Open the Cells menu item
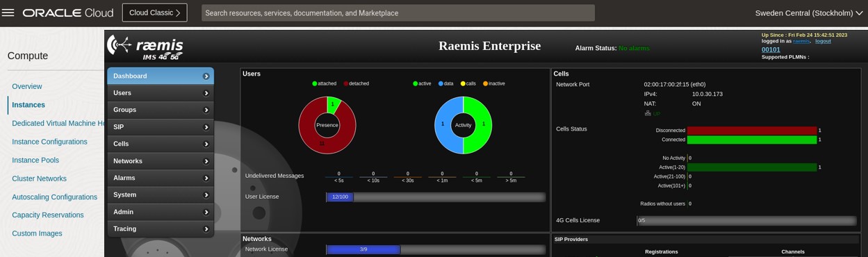Image resolution: width=868 pixels, height=257 pixels. (x=161, y=144)
